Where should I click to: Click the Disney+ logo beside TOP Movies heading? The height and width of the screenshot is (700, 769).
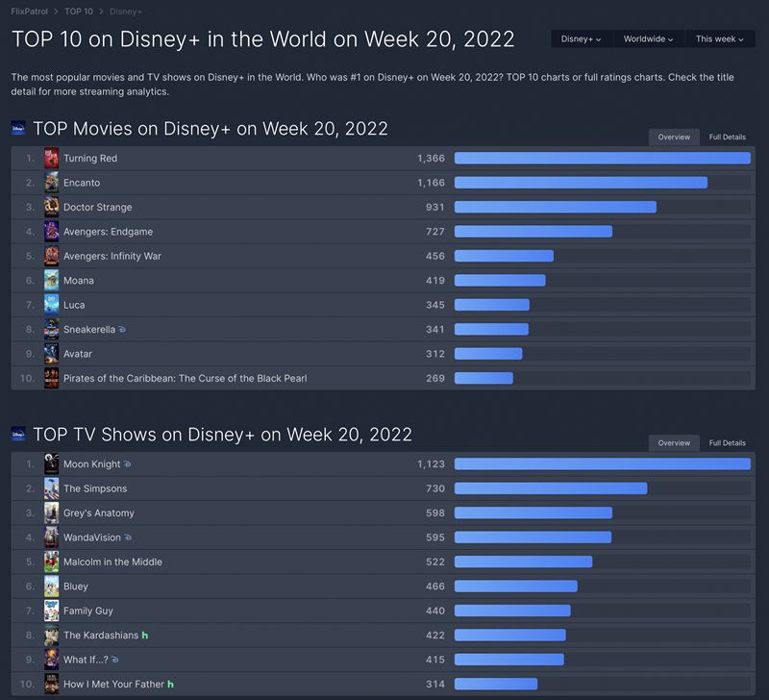(18, 129)
